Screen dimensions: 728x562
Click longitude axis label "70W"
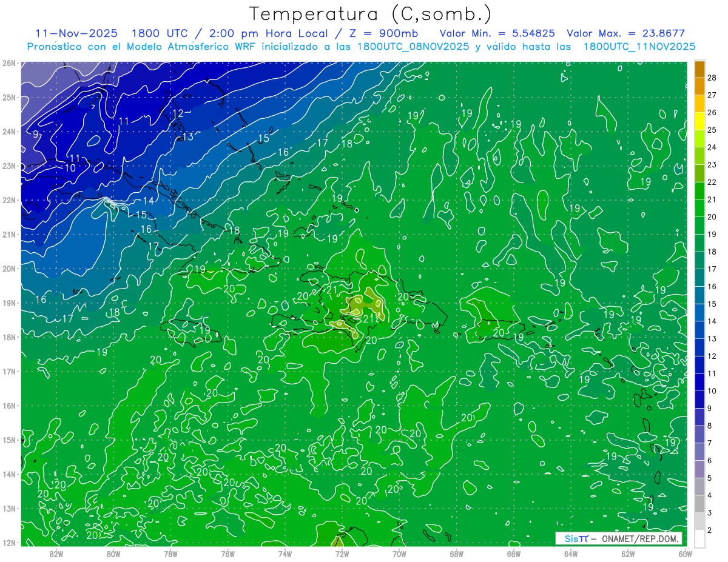pyautogui.click(x=399, y=554)
